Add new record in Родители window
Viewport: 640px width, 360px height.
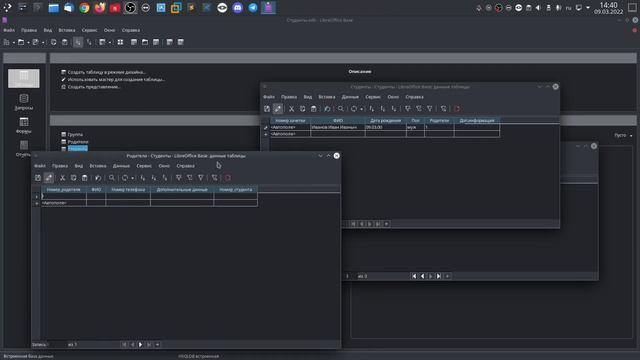click(158, 345)
